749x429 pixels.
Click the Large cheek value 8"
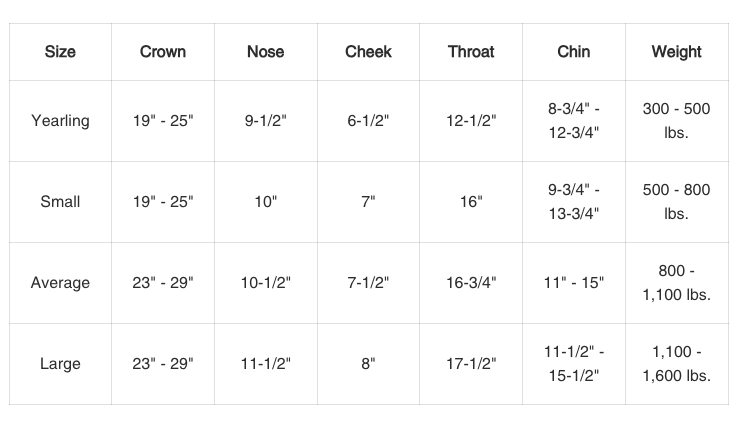pyautogui.click(x=368, y=364)
